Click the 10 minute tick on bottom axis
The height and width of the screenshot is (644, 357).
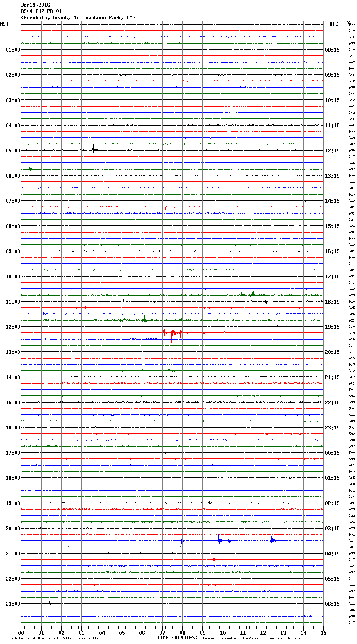tap(223, 633)
